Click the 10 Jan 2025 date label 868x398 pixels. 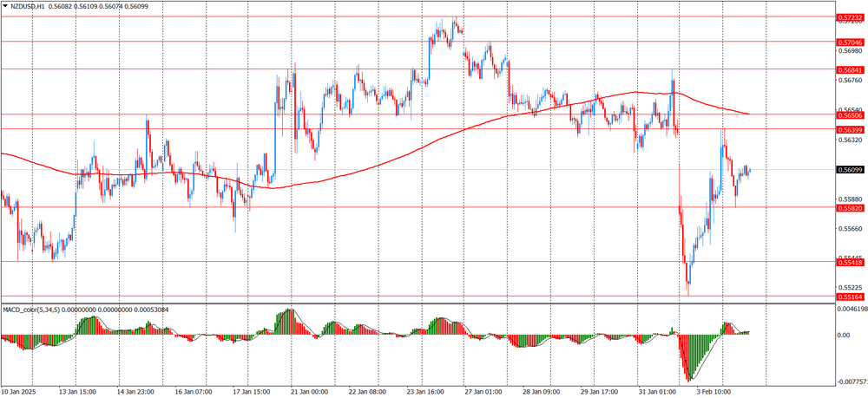click(x=22, y=392)
